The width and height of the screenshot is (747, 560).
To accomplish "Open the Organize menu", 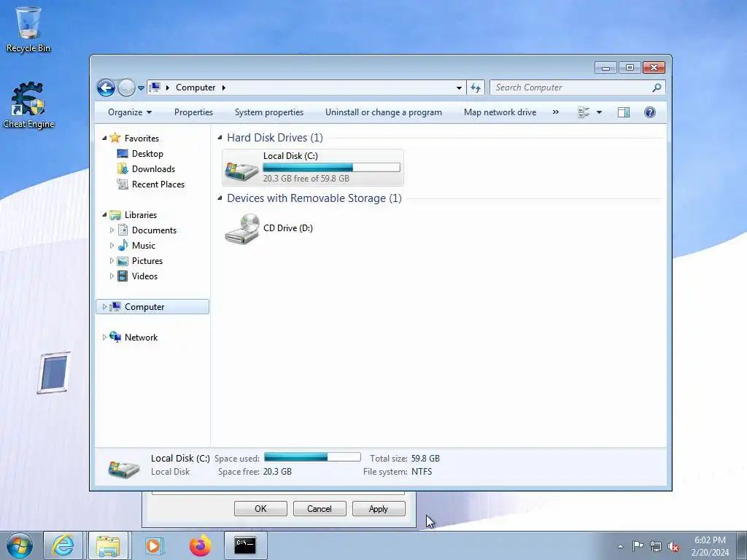I will 130,112.
